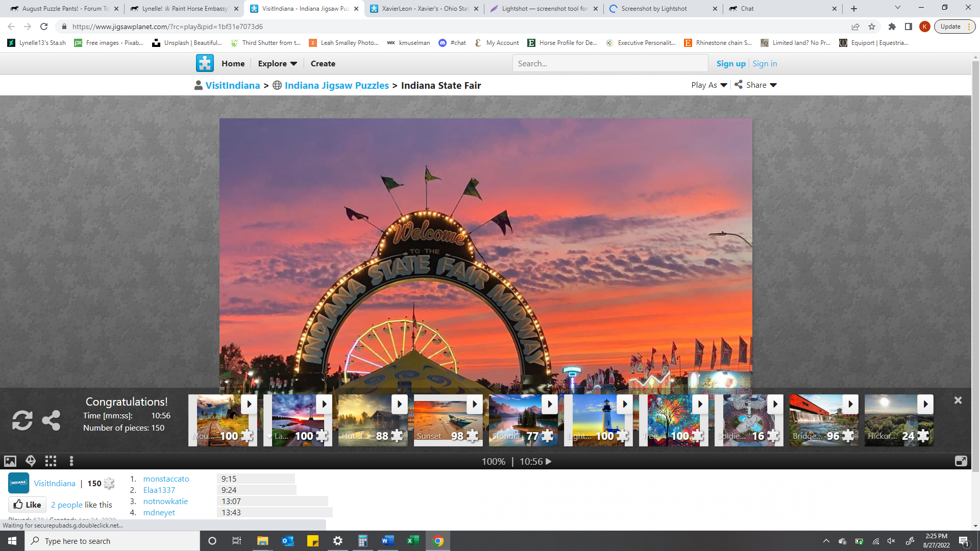View the 2 people who like this
The image size is (980, 551).
[x=67, y=505]
